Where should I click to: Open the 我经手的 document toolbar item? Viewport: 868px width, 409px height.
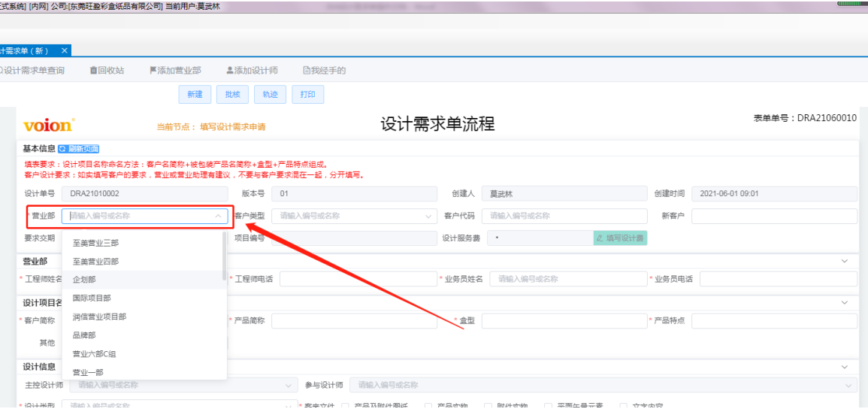(x=325, y=70)
